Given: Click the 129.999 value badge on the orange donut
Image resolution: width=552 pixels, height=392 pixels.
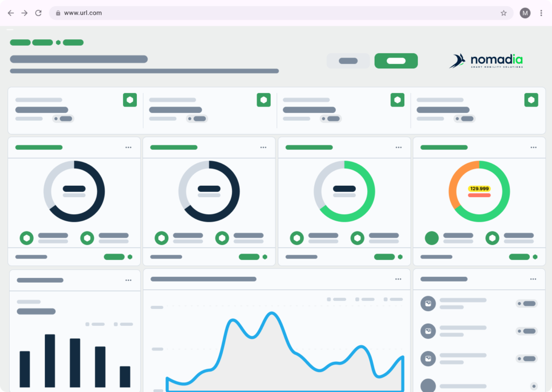Looking at the screenshot, I should pyautogui.click(x=479, y=189).
